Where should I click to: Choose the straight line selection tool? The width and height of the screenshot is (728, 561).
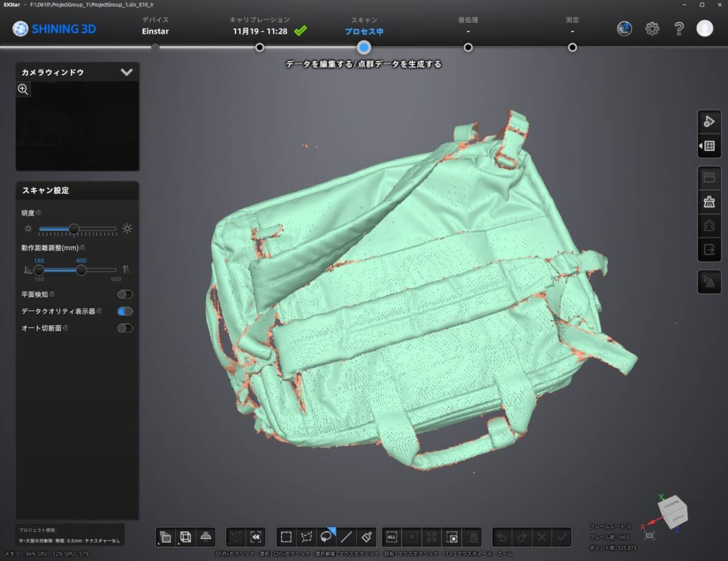point(346,537)
